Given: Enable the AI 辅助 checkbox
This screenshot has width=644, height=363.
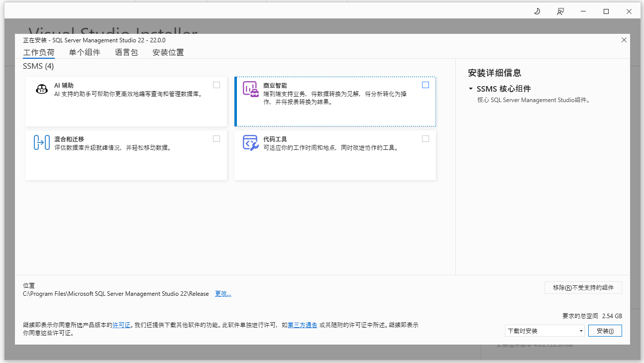Looking at the screenshot, I should [x=216, y=85].
